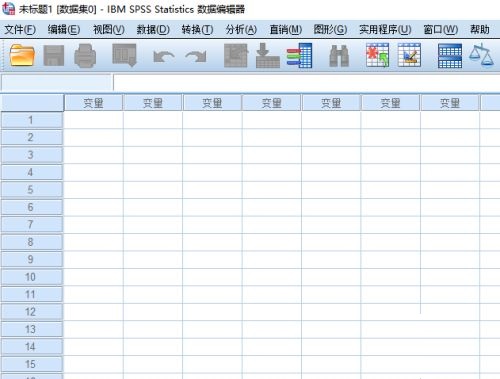Screen dimensions: 500x379
Task: Select row header 11
Action: coord(32,294)
